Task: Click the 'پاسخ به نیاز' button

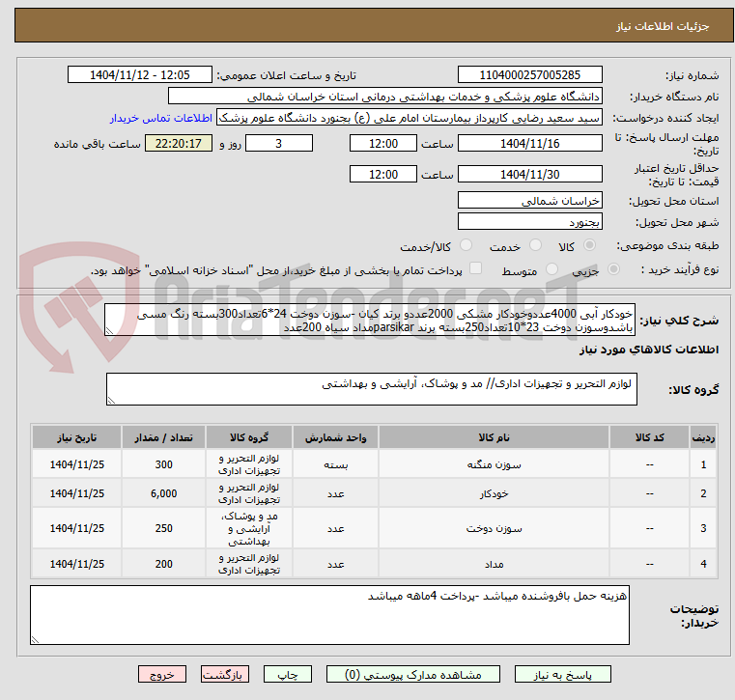Action: [562, 674]
